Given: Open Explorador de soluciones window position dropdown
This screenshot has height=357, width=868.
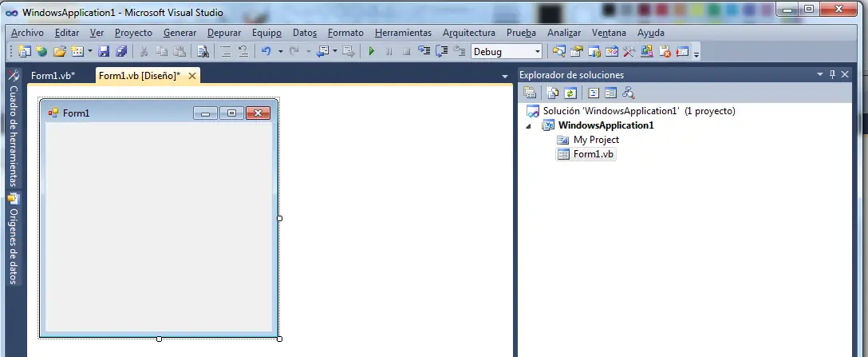Looking at the screenshot, I should pos(820,74).
